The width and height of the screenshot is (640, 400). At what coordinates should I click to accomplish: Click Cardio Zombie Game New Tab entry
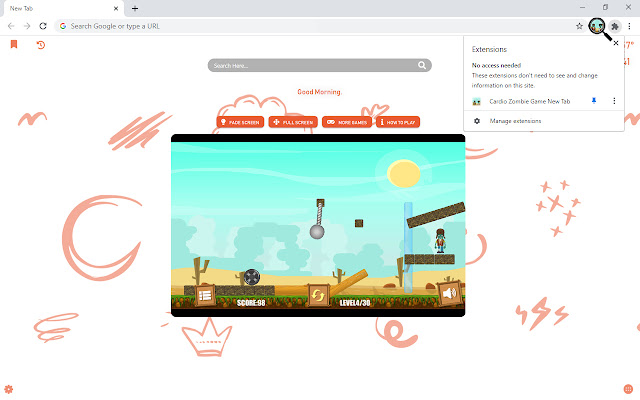[x=529, y=101]
